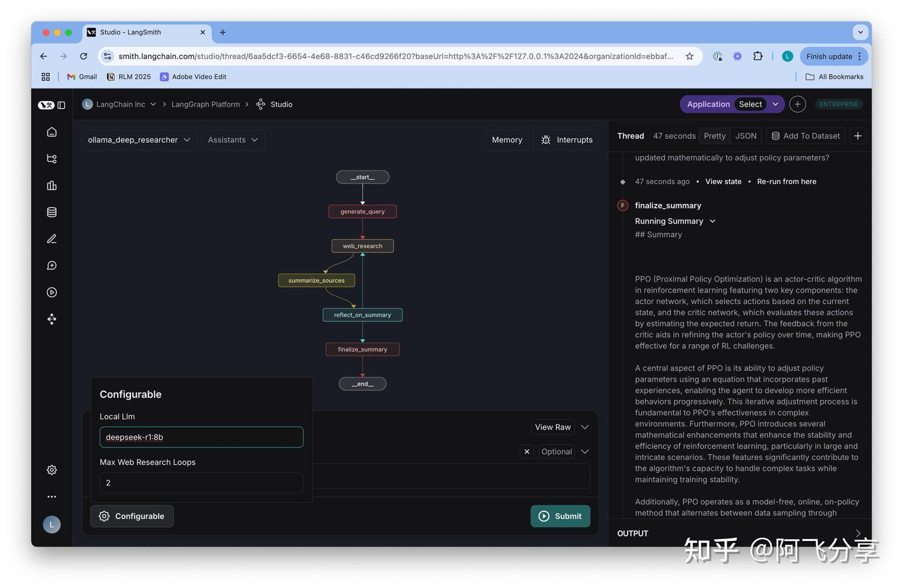
Task: Expand the Optional field chevron
Action: point(585,451)
